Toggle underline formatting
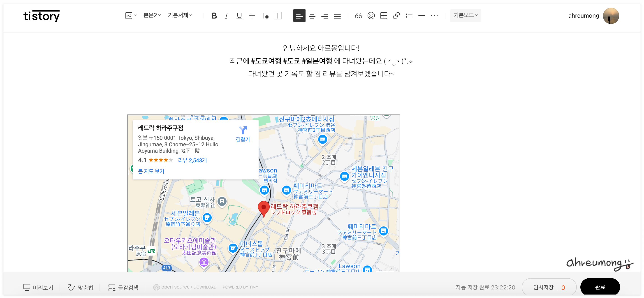Image resolution: width=644 pixels, height=298 pixels. (x=239, y=16)
